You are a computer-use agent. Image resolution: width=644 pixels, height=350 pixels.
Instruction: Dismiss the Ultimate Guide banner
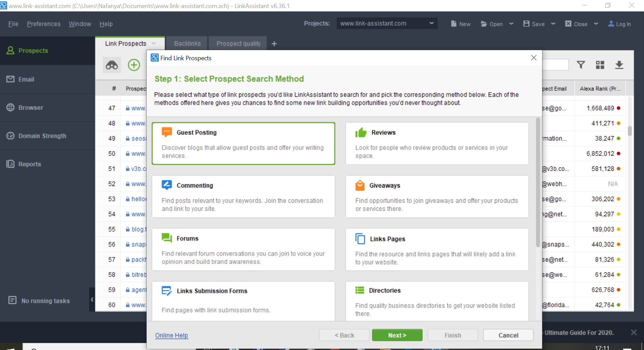634,332
